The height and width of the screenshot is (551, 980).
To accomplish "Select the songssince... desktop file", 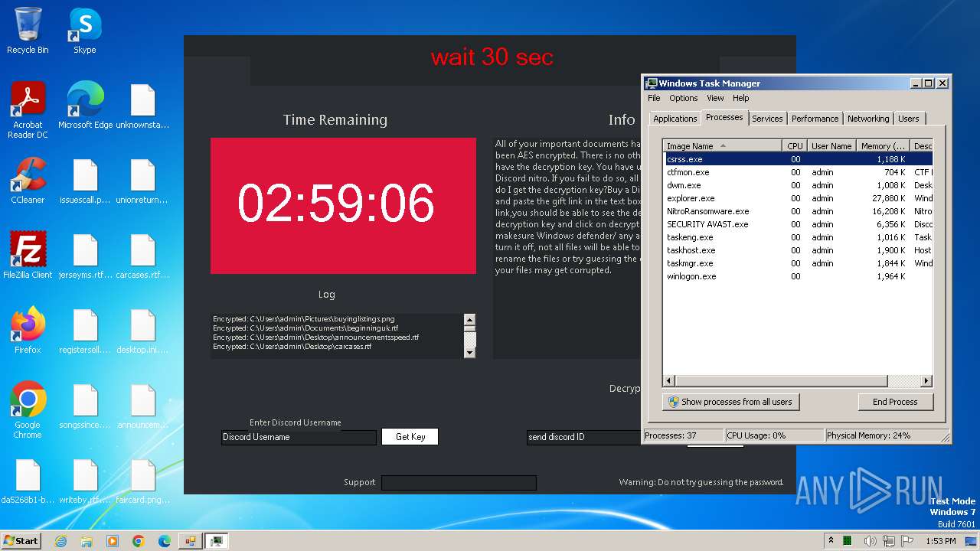I will 85,406.
